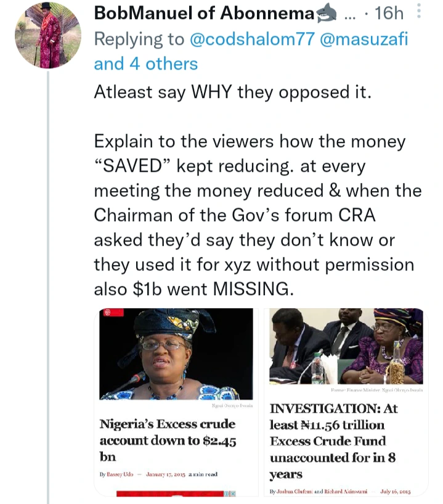Image resolution: width=443 pixels, height=504 pixels.
Task: Open right article image of seated officials
Action: click(x=346, y=346)
